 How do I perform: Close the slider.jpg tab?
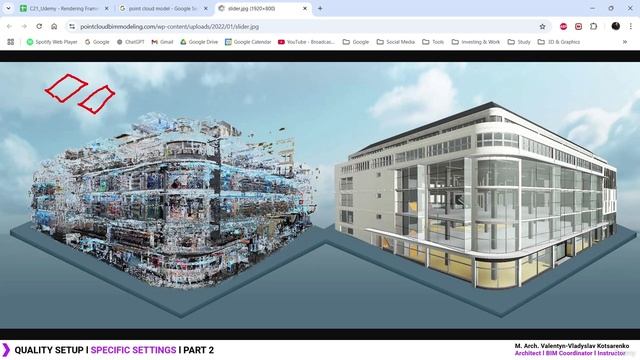pyautogui.click(x=304, y=8)
